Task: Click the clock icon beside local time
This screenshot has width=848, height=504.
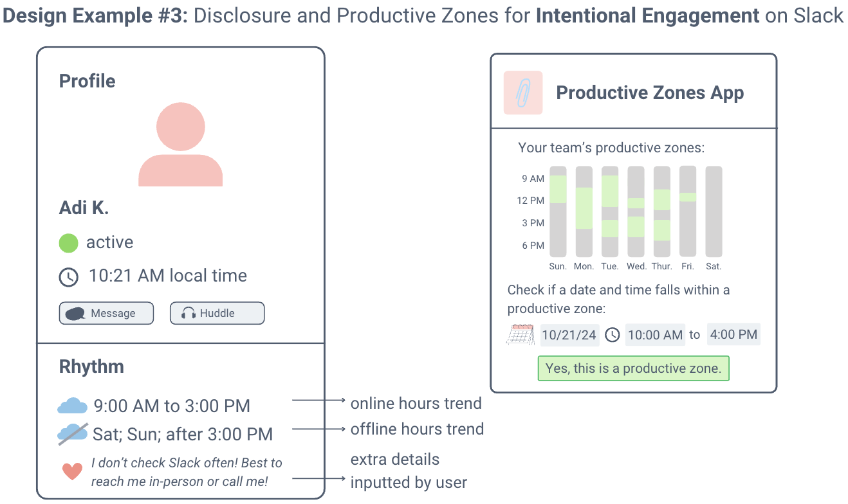Action: (68, 277)
